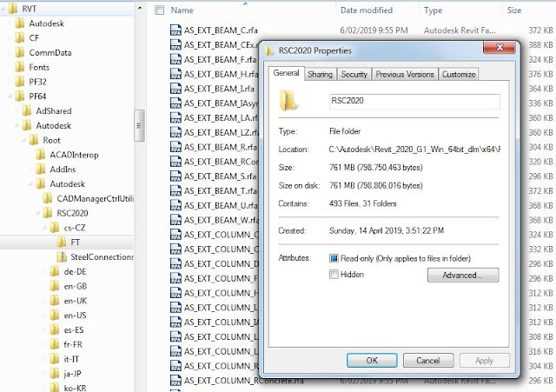Sort files by Date modified column
Viewport: 556px width, 392px height.
click(367, 10)
